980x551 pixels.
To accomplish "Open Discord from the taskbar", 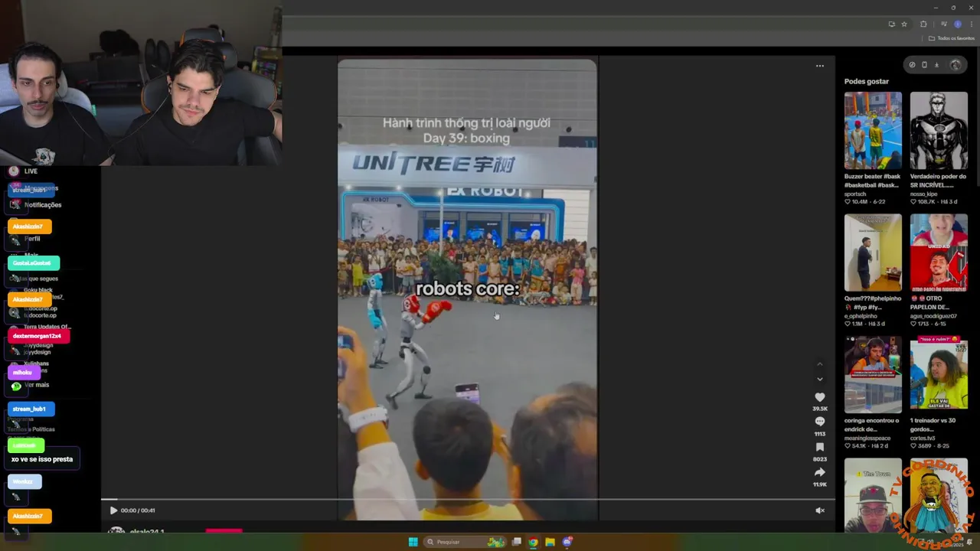I will pos(567,542).
